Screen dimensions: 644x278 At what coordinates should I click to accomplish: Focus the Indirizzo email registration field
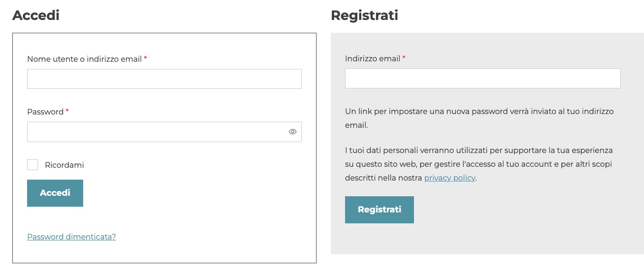[483, 78]
